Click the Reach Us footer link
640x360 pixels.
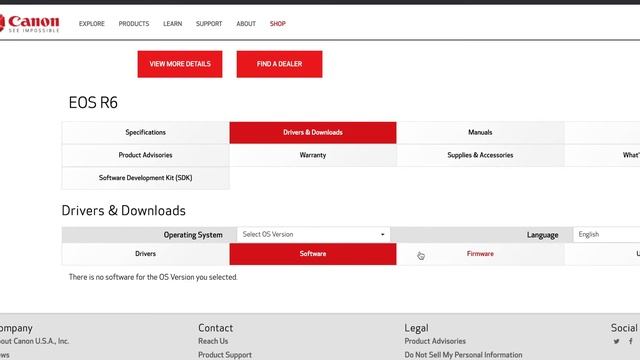213,341
